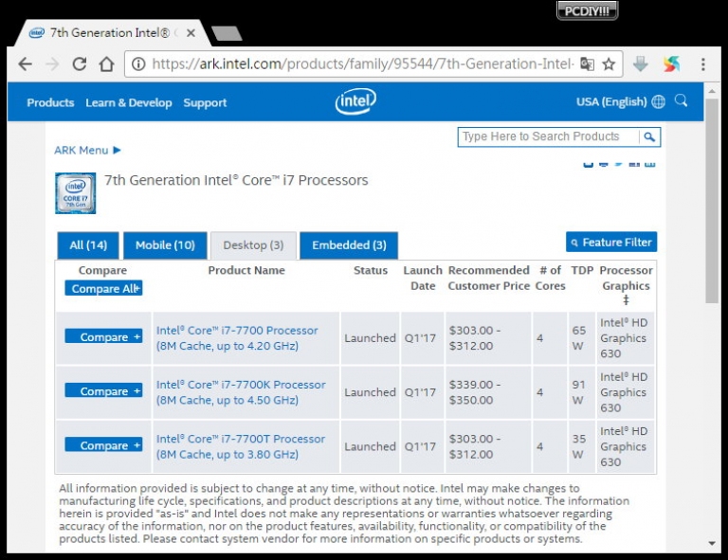Image resolution: width=728 pixels, height=560 pixels.
Task: Click the Status column header
Action: pyautogui.click(x=371, y=270)
